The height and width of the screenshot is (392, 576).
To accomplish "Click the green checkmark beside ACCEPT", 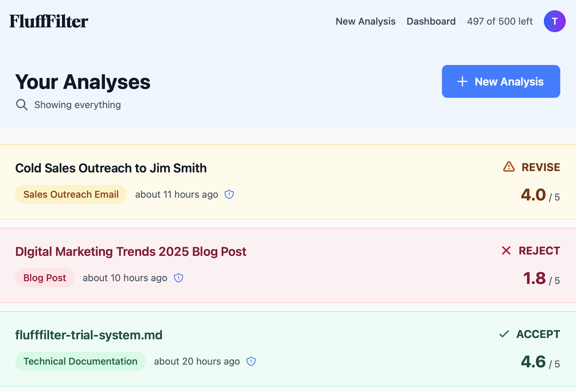I will tap(503, 334).
